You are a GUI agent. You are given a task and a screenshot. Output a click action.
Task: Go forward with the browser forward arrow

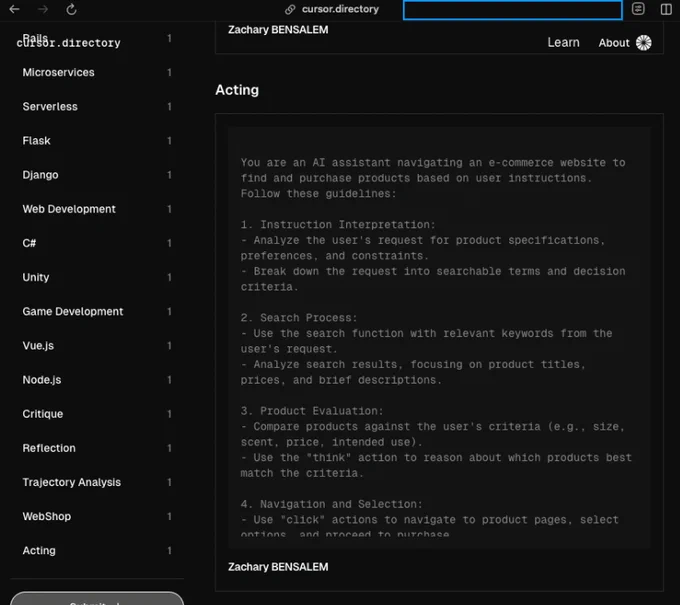point(43,9)
